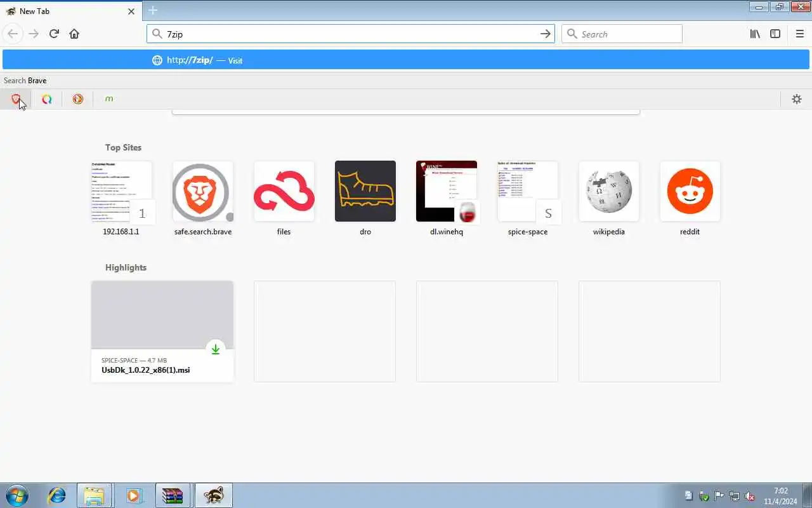This screenshot has width=812, height=508.
Task: Close the New Tab tab
Action: (x=131, y=11)
